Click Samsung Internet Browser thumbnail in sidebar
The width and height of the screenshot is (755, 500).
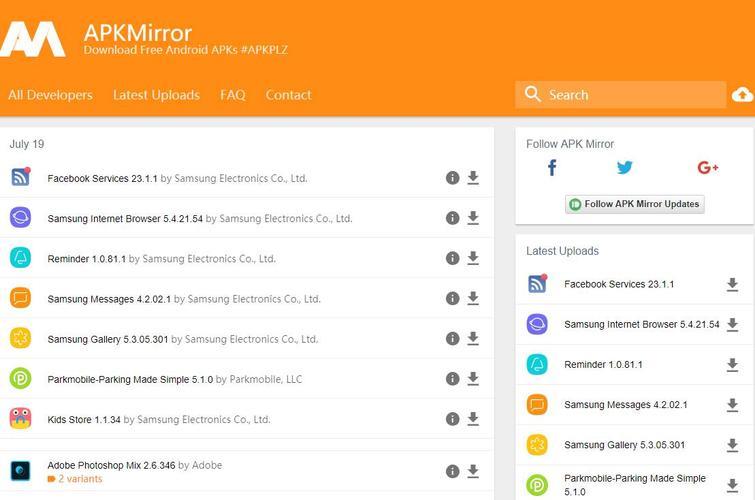click(x=537, y=324)
